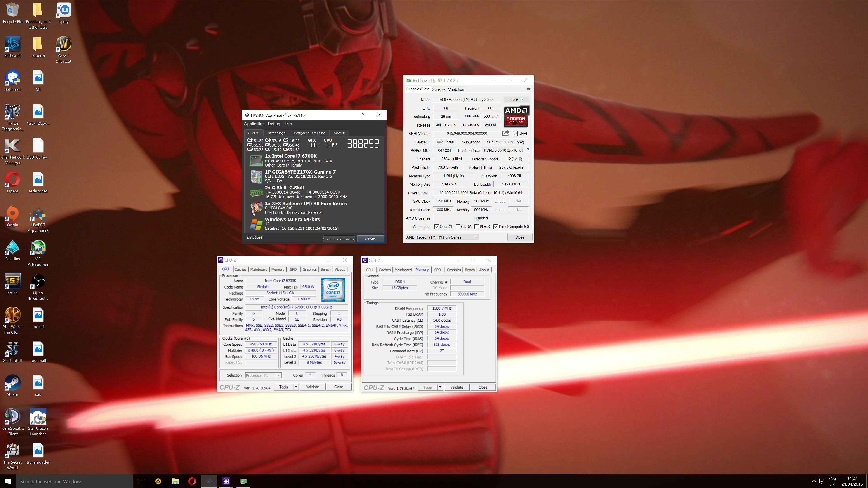
Task: Click the START button in Aquamark
Action: 371,239
